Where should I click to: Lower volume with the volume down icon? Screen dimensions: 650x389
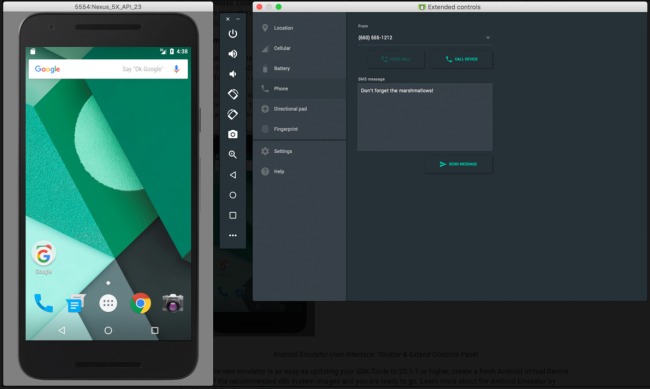coord(233,74)
